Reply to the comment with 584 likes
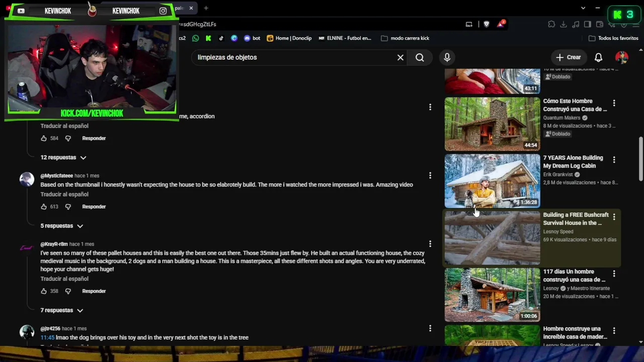This screenshot has width=644, height=362. (94, 138)
